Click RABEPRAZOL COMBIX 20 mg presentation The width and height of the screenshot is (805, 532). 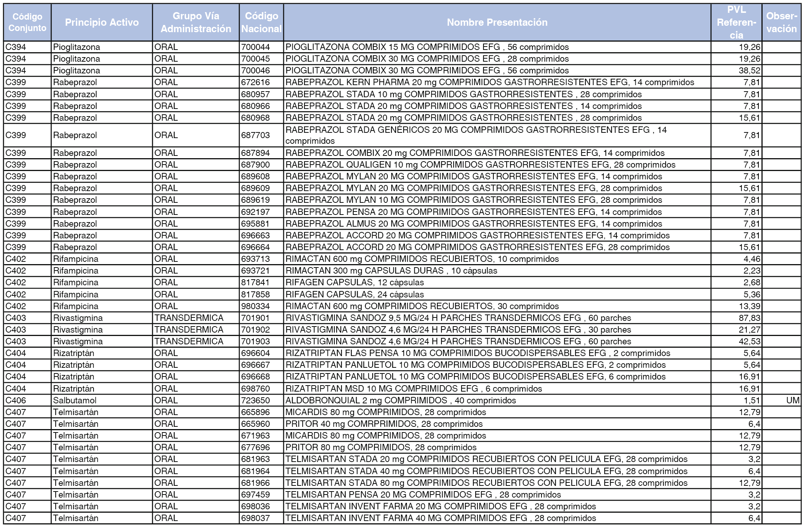[x=497, y=153]
